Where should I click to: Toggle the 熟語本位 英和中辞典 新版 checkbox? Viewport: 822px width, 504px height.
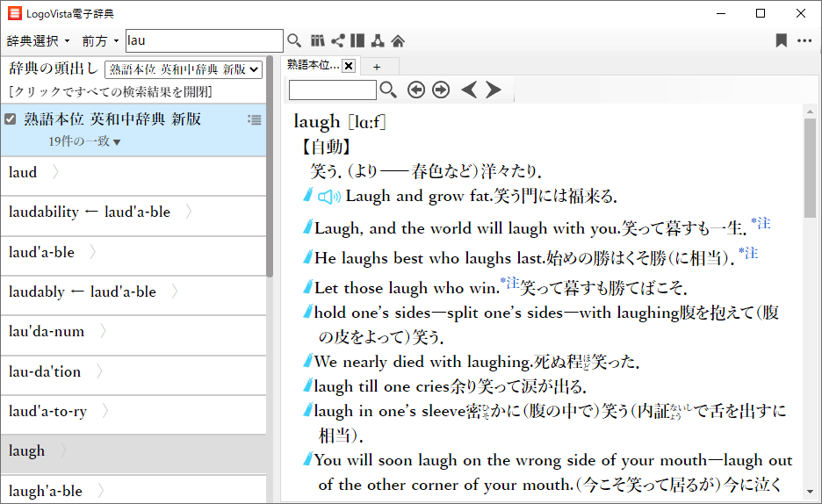point(11,119)
